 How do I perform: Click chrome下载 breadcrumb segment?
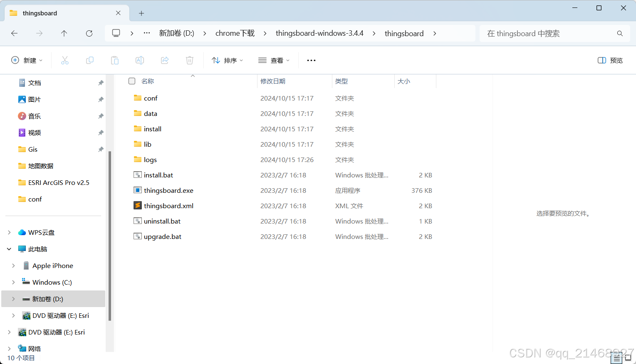235,33
